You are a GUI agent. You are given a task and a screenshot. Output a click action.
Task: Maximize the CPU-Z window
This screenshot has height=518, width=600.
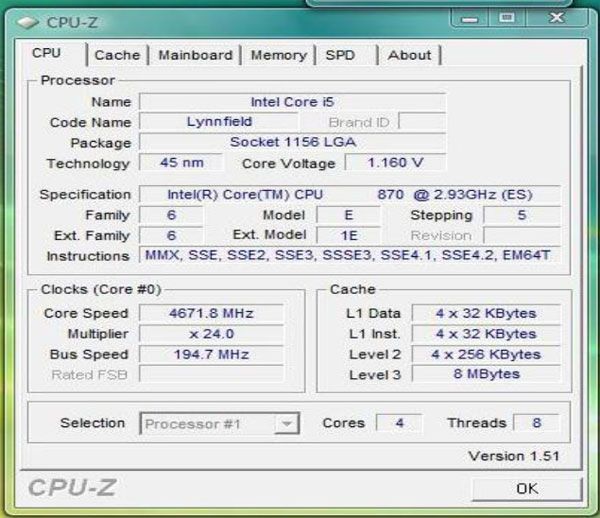pyautogui.click(x=507, y=18)
